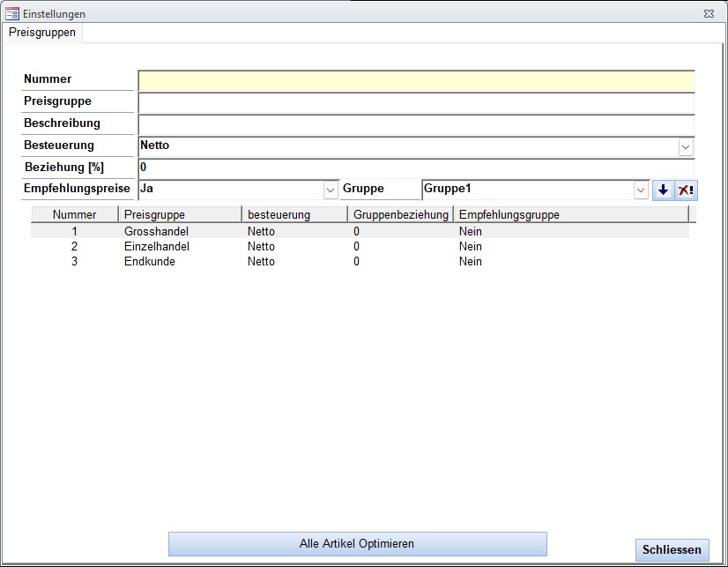Close the Einstellungen window with the X
The height and width of the screenshot is (567, 728).
click(709, 14)
